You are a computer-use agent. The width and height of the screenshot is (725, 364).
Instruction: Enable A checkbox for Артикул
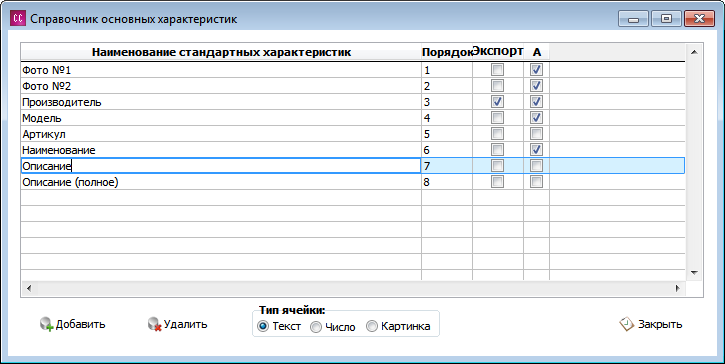click(x=536, y=134)
